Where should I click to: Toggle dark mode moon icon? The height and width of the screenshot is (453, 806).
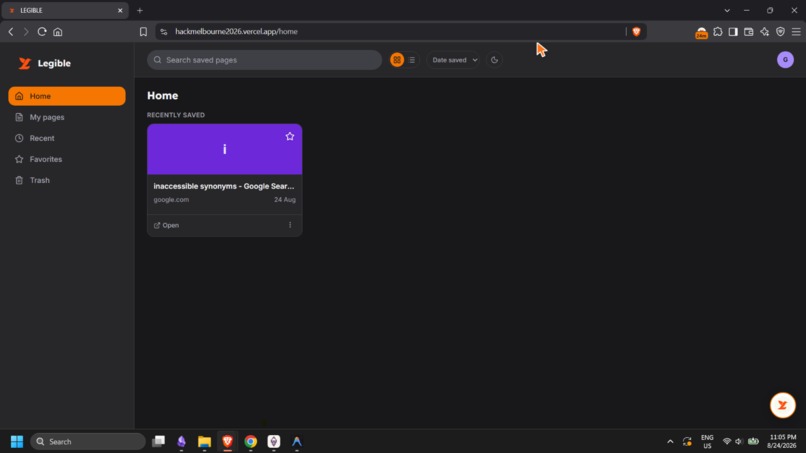click(494, 60)
